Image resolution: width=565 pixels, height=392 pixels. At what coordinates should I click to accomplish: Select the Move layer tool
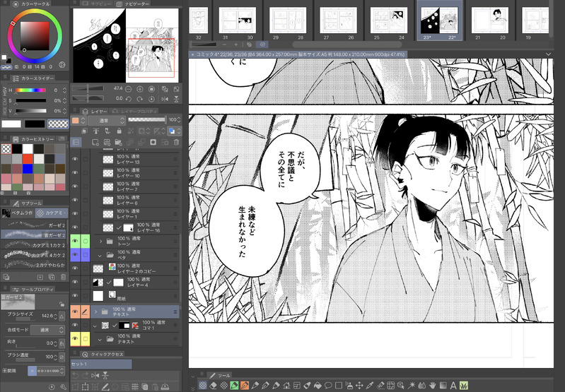pyautogui.click(x=359, y=386)
